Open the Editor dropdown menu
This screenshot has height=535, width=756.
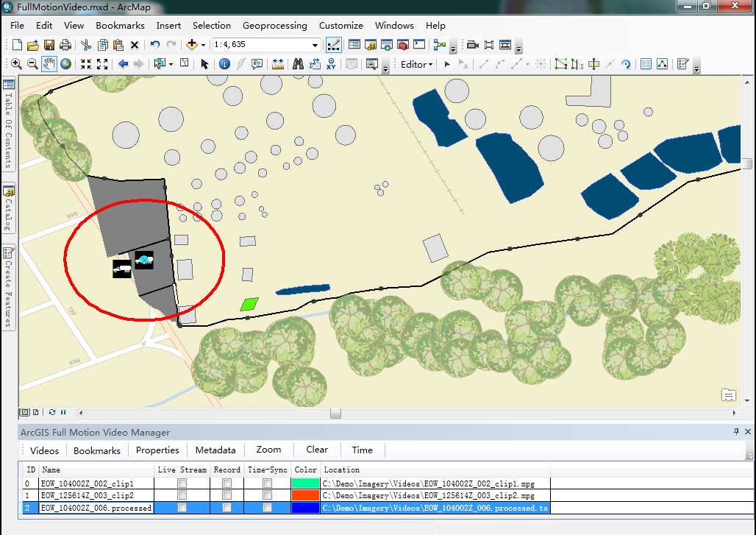(x=416, y=64)
